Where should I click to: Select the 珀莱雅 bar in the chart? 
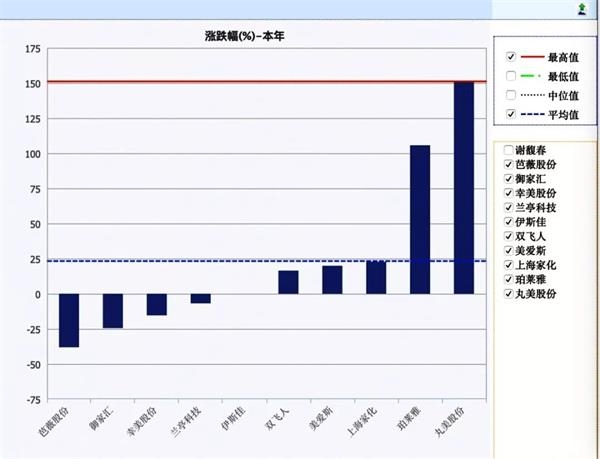420,220
